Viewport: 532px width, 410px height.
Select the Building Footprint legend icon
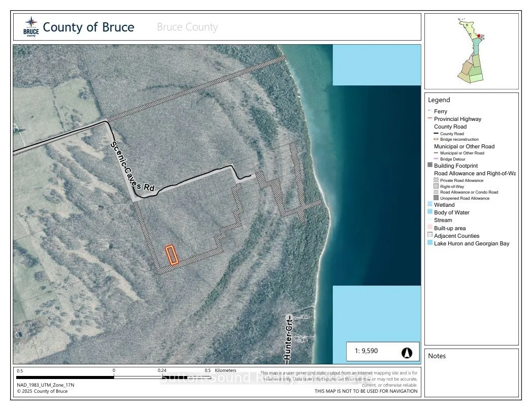(429, 165)
